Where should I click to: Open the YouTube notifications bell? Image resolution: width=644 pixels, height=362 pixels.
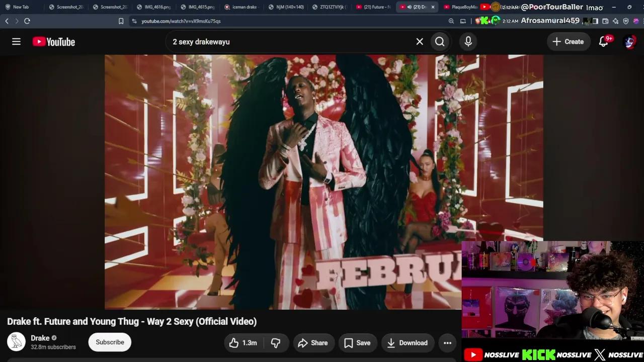[x=604, y=42]
